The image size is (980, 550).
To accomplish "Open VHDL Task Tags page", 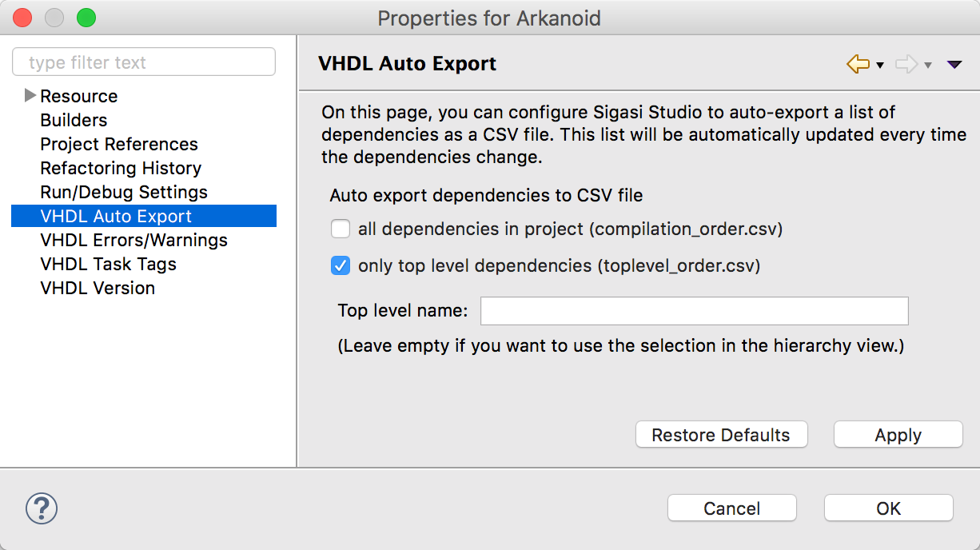I will tap(108, 264).
